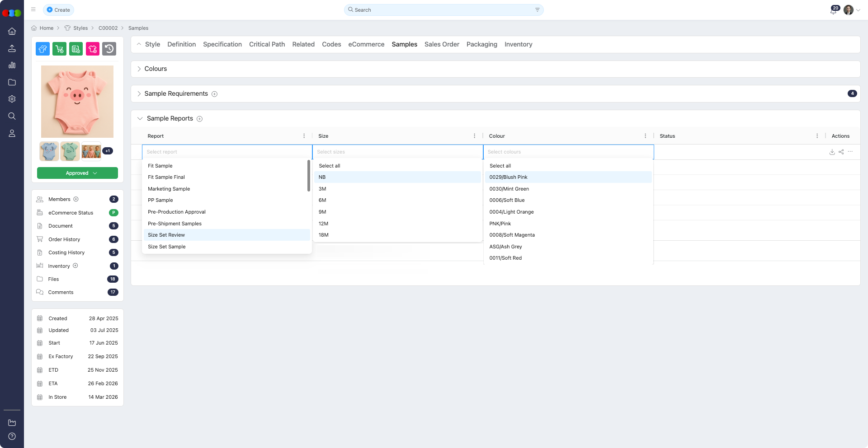Open the Packaging tab
The height and width of the screenshot is (448, 868).
pos(481,44)
